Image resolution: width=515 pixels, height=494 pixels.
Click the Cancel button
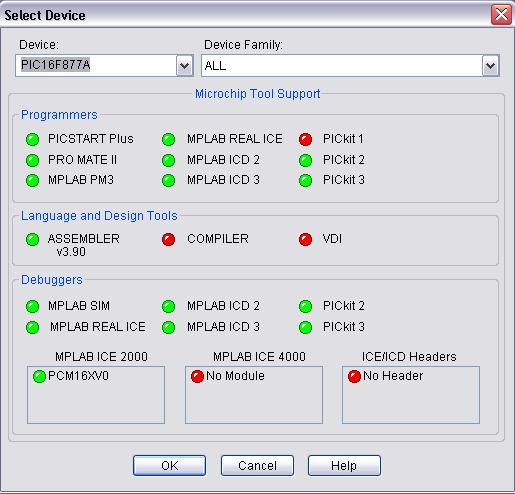click(x=257, y=465)
